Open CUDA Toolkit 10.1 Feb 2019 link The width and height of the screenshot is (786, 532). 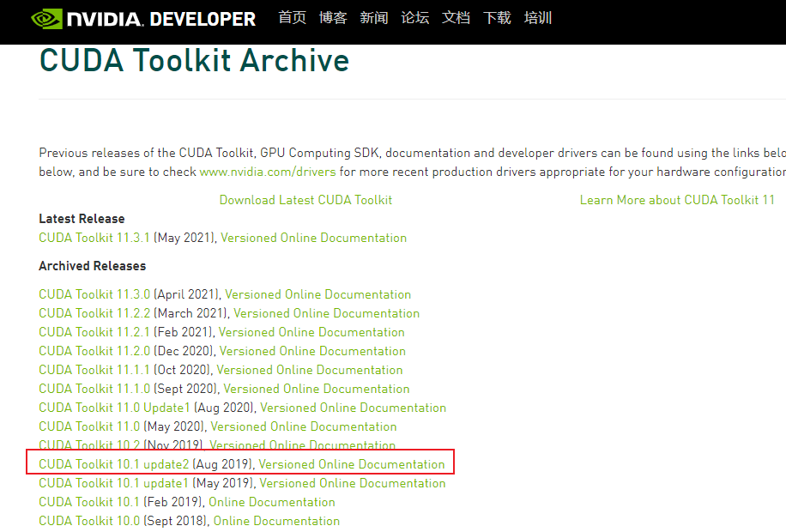pos(89,502)
